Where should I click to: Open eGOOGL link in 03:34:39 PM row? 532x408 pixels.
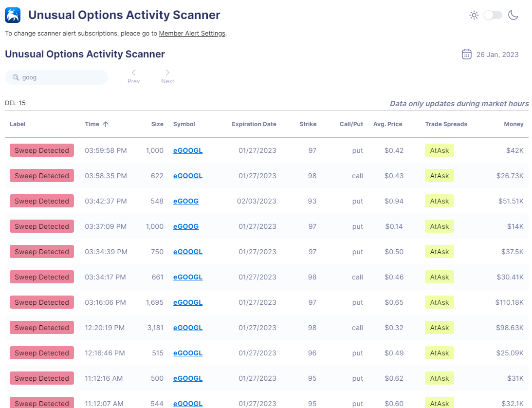pos(188,252)
